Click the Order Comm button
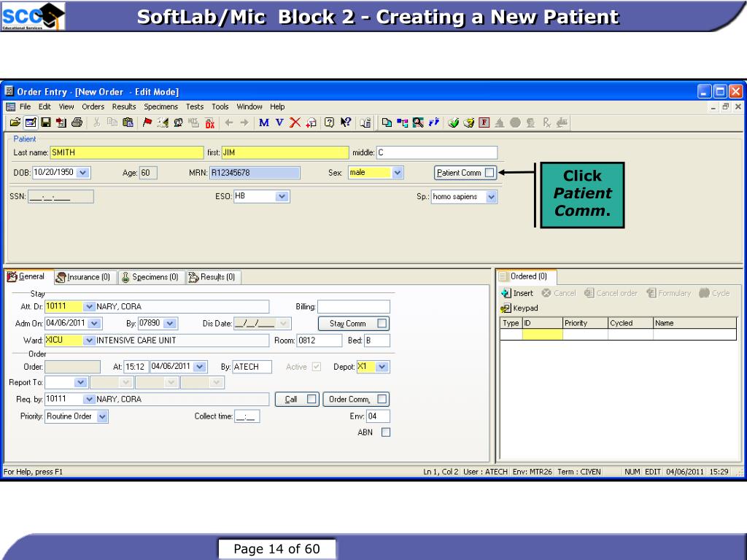The width and height of the screenshot is (747, 560). 356,399
